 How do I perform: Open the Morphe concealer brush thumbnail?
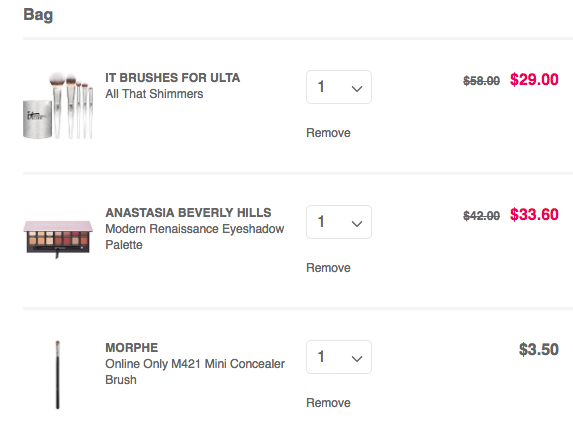click(57, 375)
